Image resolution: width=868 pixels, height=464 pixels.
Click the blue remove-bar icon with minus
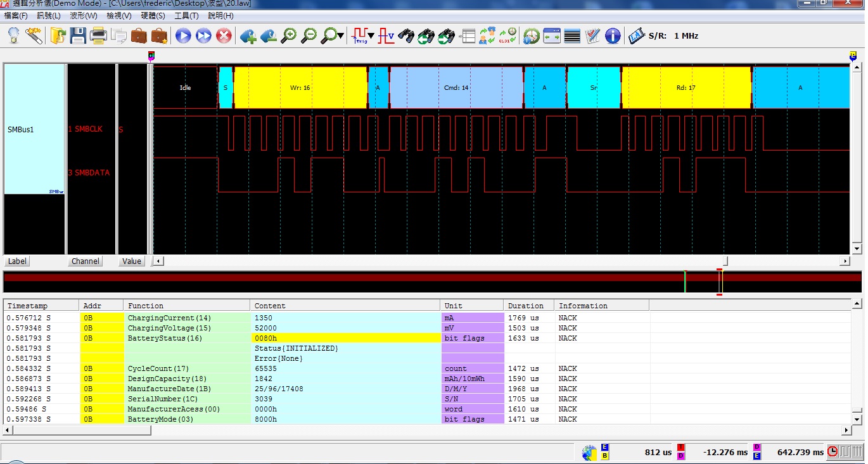[268, 35]
